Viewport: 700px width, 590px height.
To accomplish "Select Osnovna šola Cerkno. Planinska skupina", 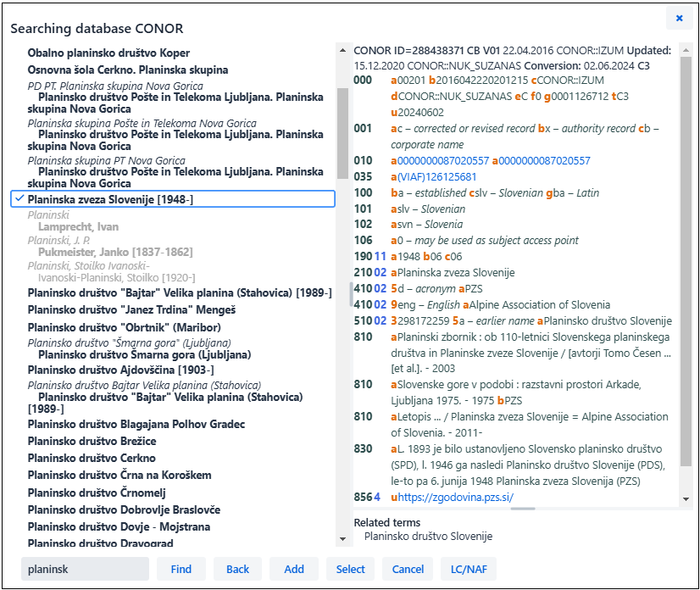I will (x=128, y=70).
